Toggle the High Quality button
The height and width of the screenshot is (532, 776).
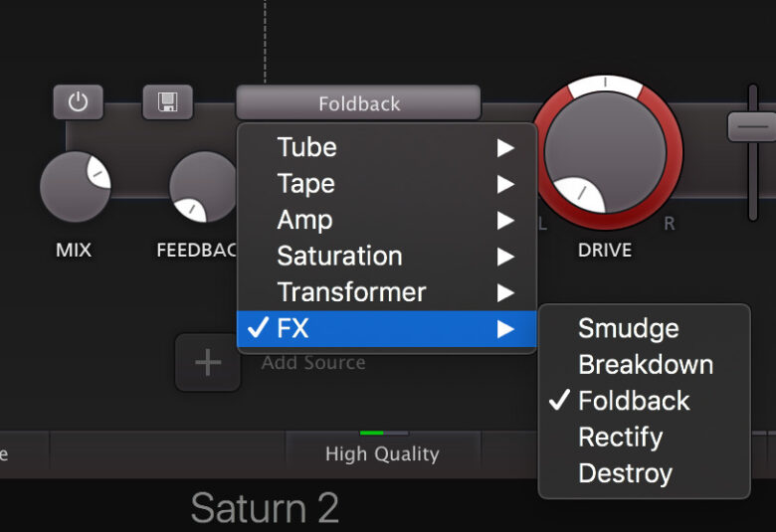tap(383, 451)
